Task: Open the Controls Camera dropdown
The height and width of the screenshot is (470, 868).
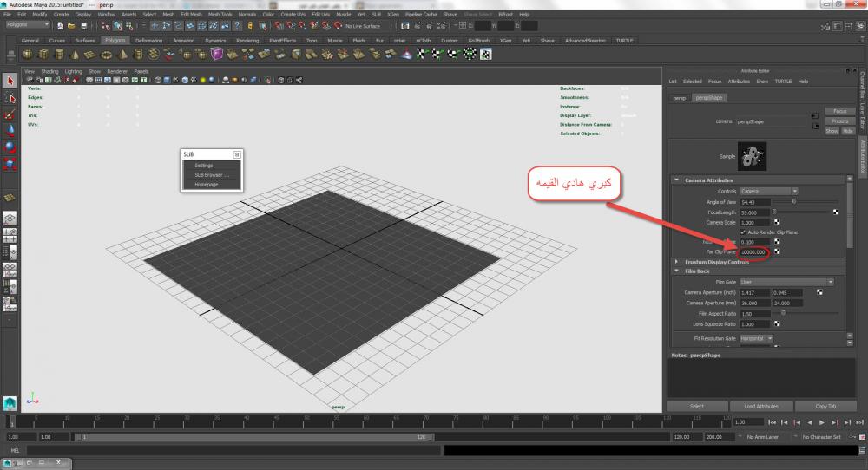Action: point(768,192)
